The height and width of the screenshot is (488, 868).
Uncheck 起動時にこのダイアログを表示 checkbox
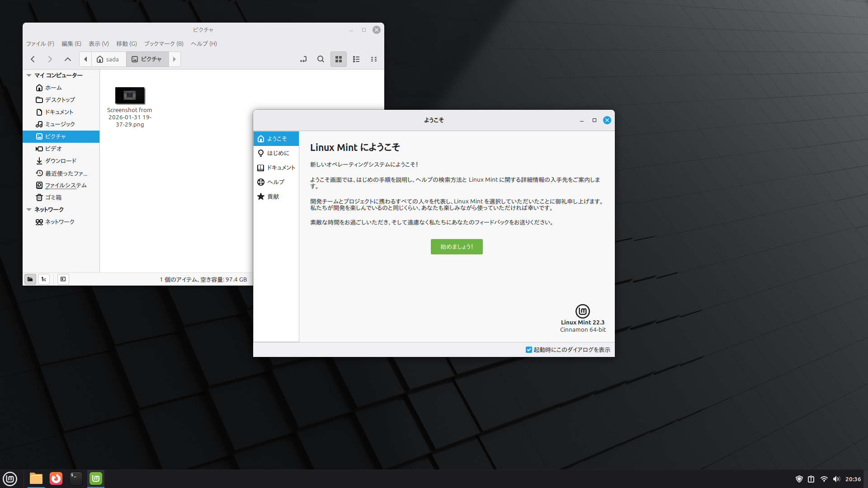point(528,350)
